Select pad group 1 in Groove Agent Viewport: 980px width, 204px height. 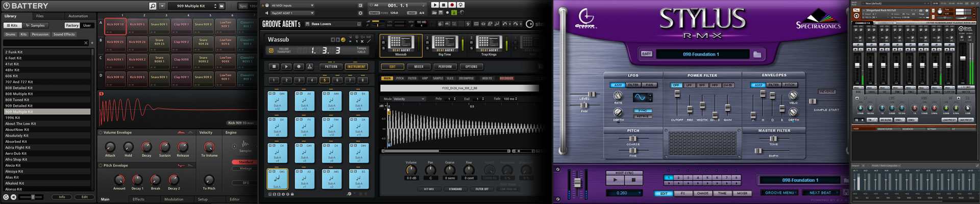(x=274, y=80)
